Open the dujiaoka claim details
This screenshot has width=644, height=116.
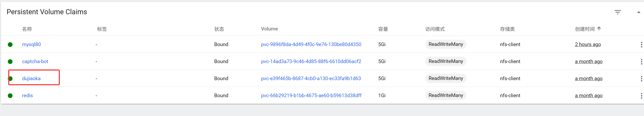click(x=31, y=78)
